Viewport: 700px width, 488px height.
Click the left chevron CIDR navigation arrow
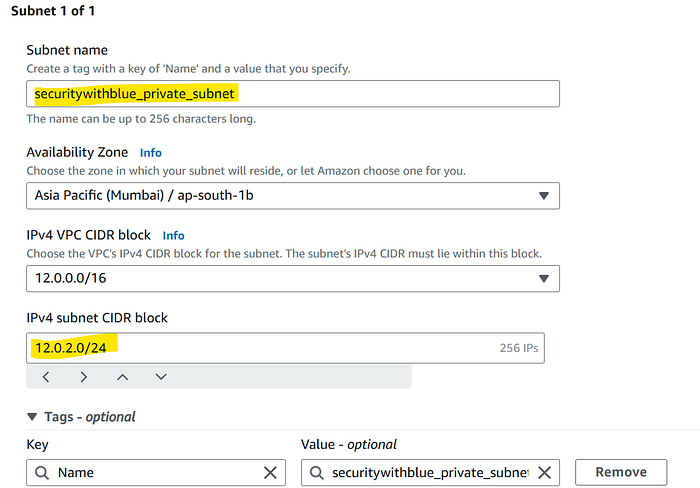[x=46, y=377]
